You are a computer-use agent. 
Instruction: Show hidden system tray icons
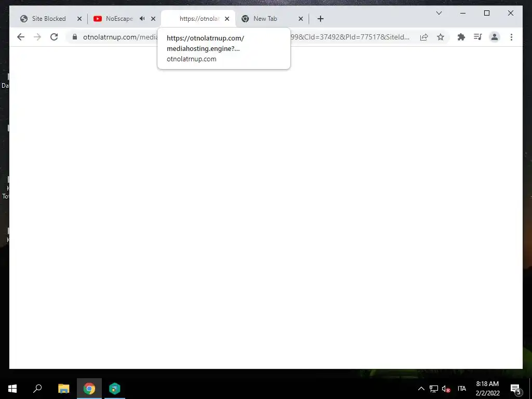[421, 389]
